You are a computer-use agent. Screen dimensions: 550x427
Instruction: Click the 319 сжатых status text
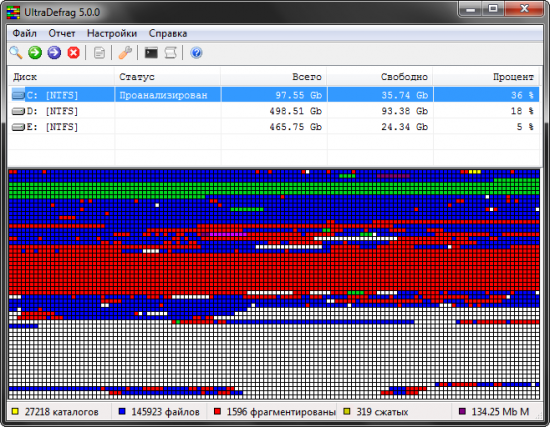tap(382, 412)
